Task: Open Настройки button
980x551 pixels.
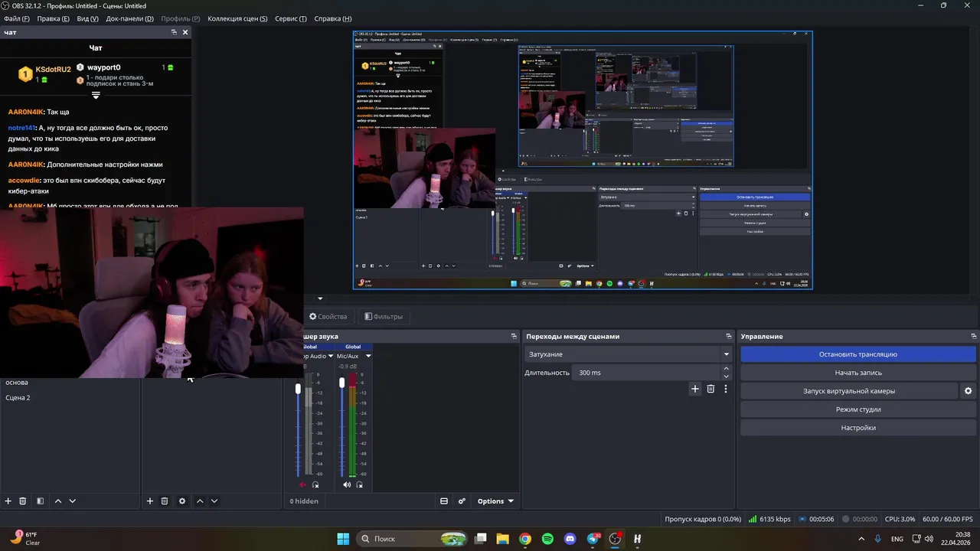Action: (858, 428)
